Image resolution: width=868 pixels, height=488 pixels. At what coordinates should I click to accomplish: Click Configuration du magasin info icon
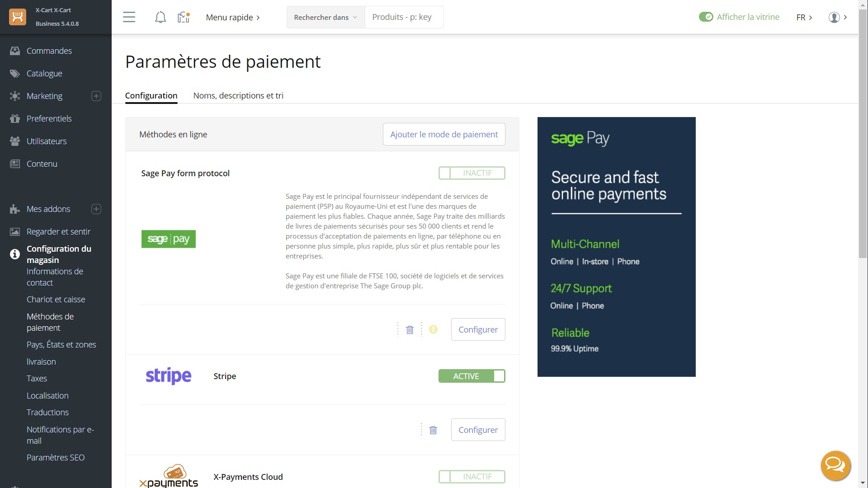click(x=15, y=254)
